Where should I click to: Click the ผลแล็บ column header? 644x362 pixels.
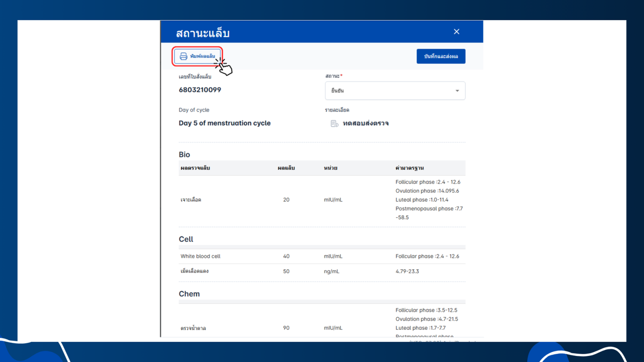pos(286,168)
